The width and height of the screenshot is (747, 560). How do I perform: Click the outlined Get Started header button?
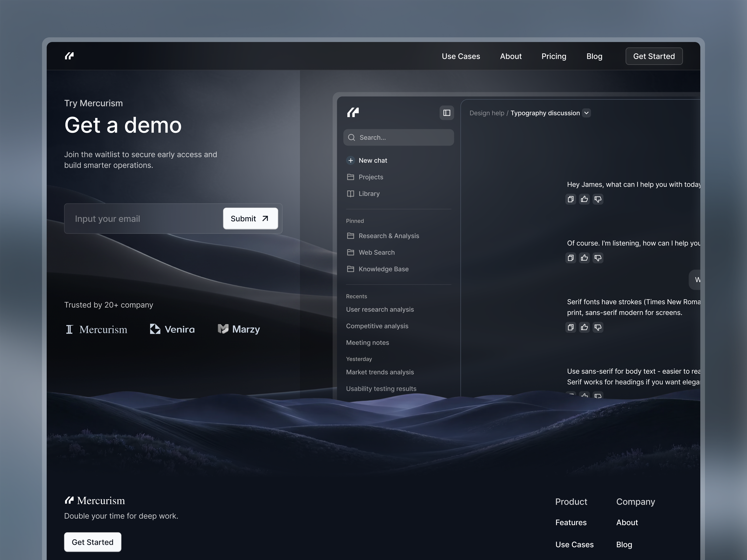(654, 56)
